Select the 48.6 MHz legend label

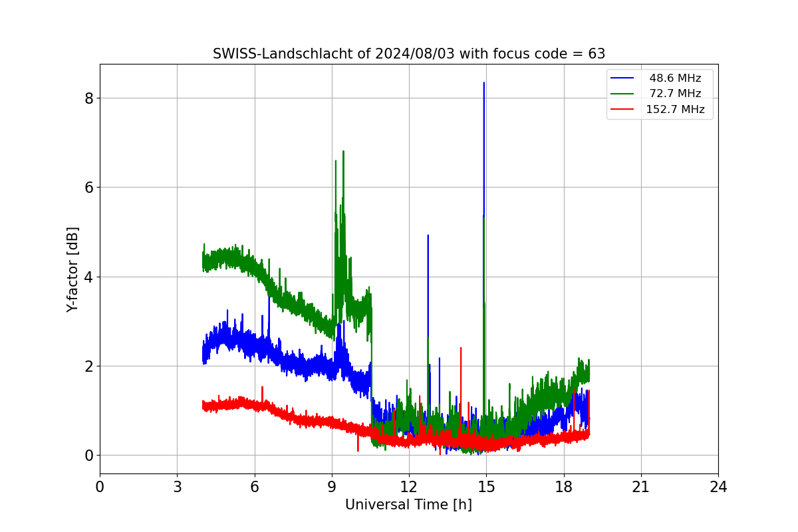click(675, 78)
